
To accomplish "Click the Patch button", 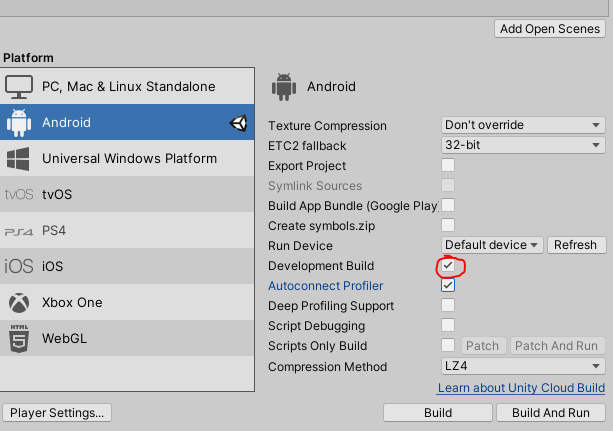I will click(x=484, y=346).
